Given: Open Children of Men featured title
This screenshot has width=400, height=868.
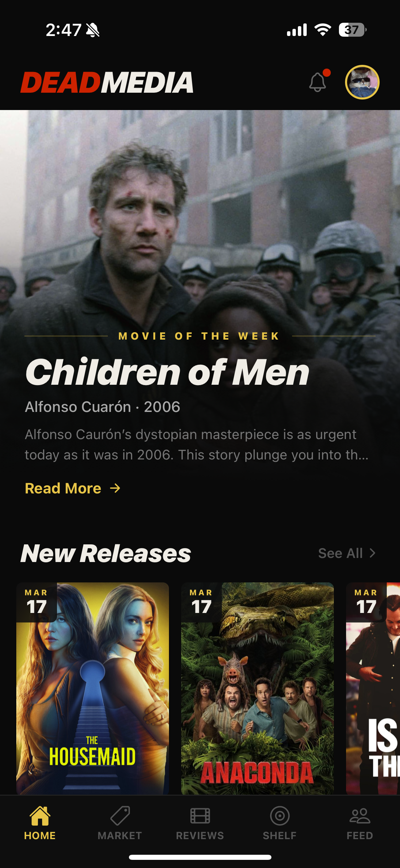Looking at the screenshot, I should point(167,373).
